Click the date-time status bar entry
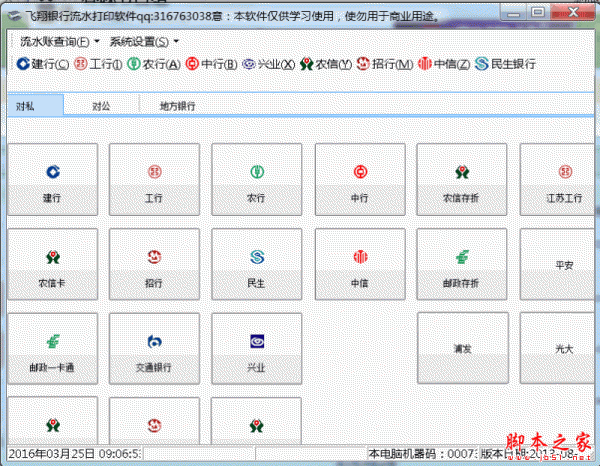Viewport: 600px width, 466px height. coord(75,454)
